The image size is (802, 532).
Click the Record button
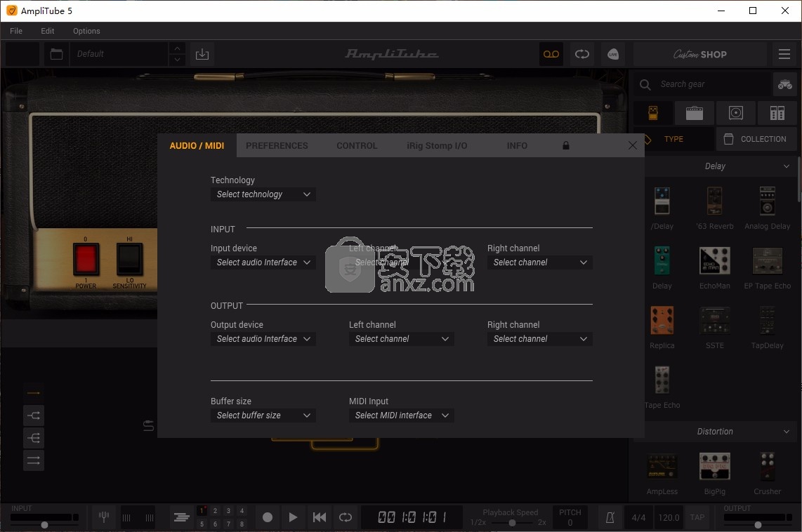coord(268,518)
